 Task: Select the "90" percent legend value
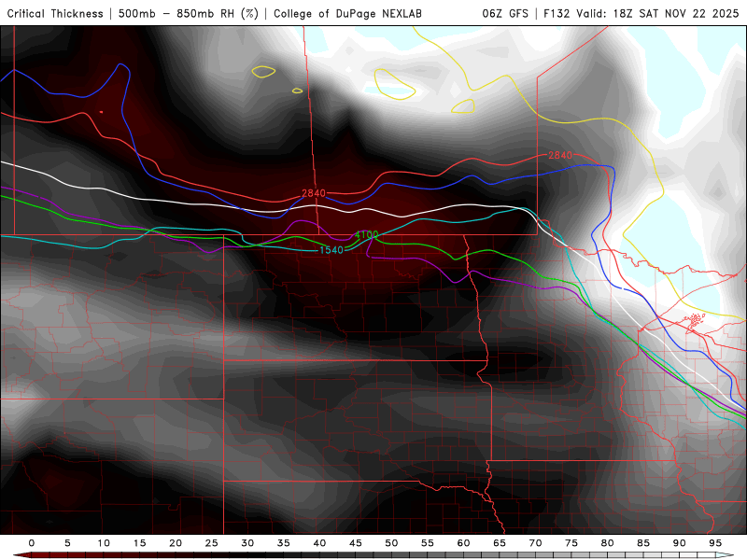tap(679, 543)
